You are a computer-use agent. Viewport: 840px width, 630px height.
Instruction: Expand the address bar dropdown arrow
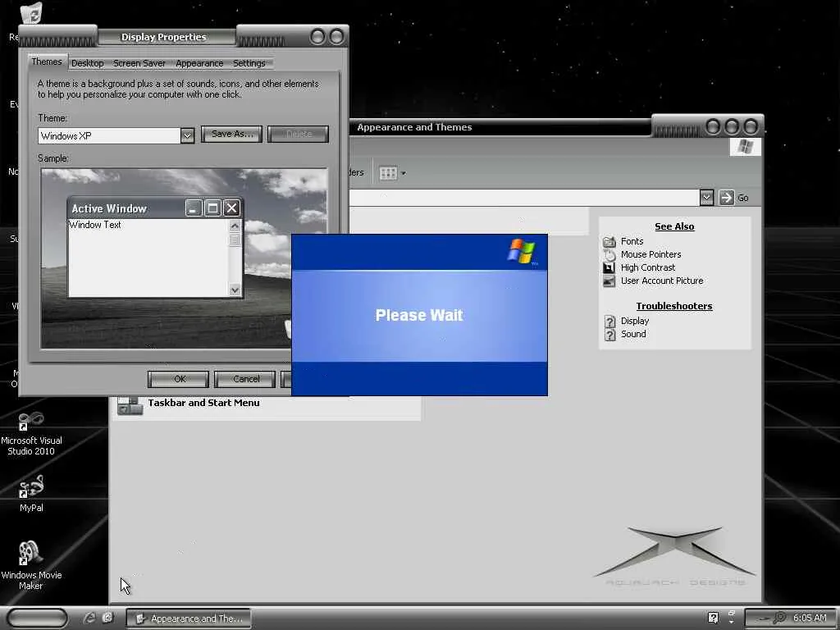click(x=706, y=198)
